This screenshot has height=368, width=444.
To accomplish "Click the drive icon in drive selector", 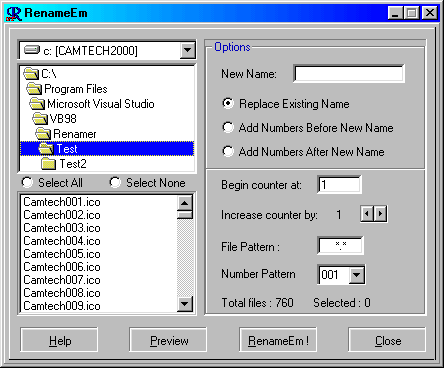I will 32,50.
